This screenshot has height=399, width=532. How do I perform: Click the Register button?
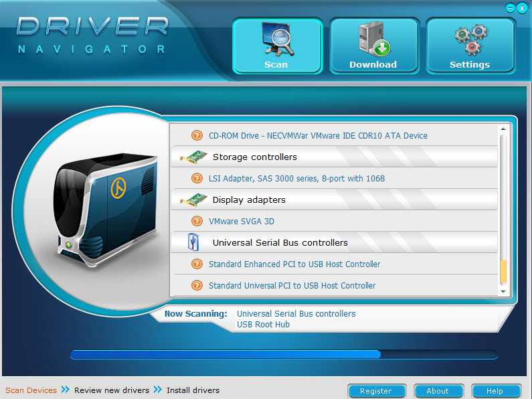coord(377,391)
